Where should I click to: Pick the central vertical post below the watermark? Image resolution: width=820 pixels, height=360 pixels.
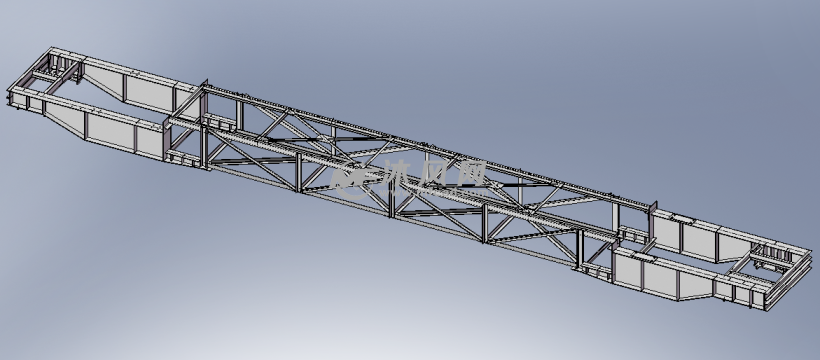pyautogui.click(x=392, y=200)
